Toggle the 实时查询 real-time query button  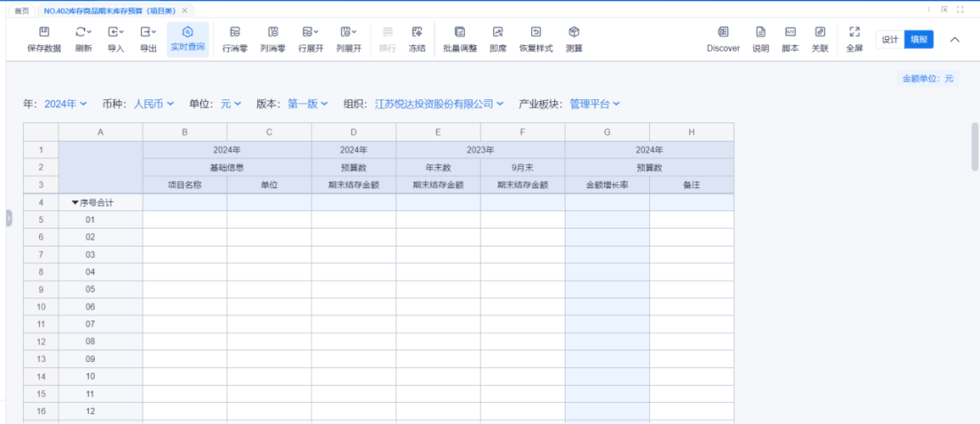187,39
